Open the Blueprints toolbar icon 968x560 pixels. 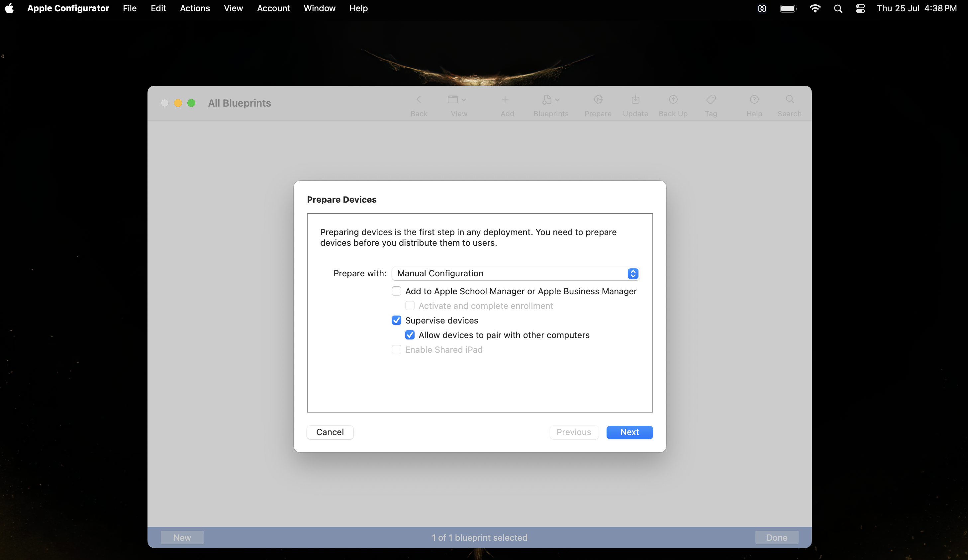(x=547, y=100)
